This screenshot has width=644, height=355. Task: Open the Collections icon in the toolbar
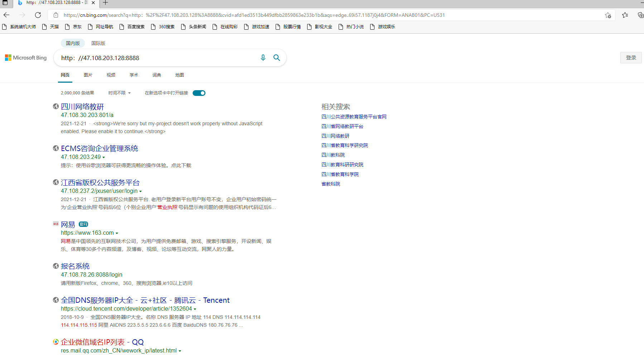(640, 15)
